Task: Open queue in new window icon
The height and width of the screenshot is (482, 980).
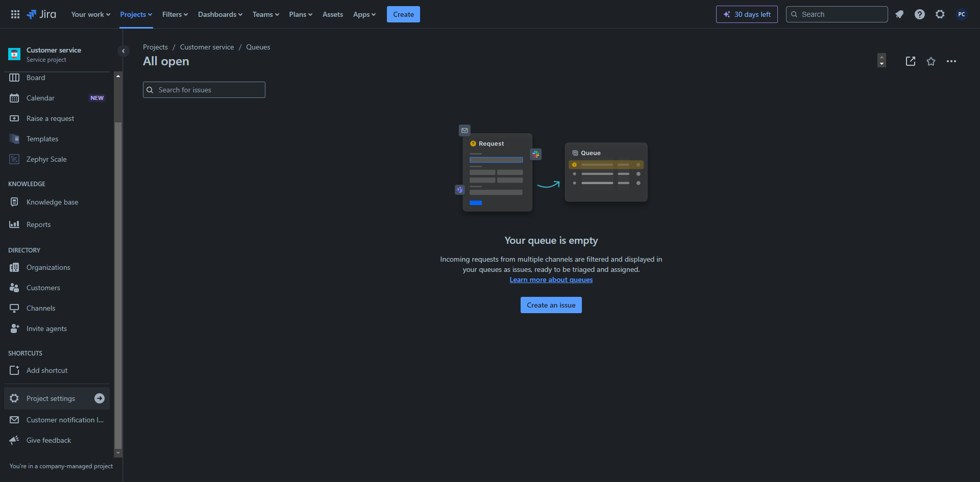Action: 911,61
